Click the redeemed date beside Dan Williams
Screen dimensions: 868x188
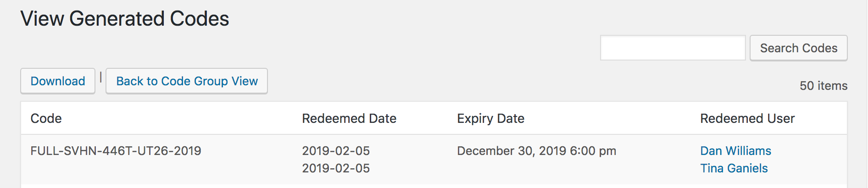tap(336, 151)
